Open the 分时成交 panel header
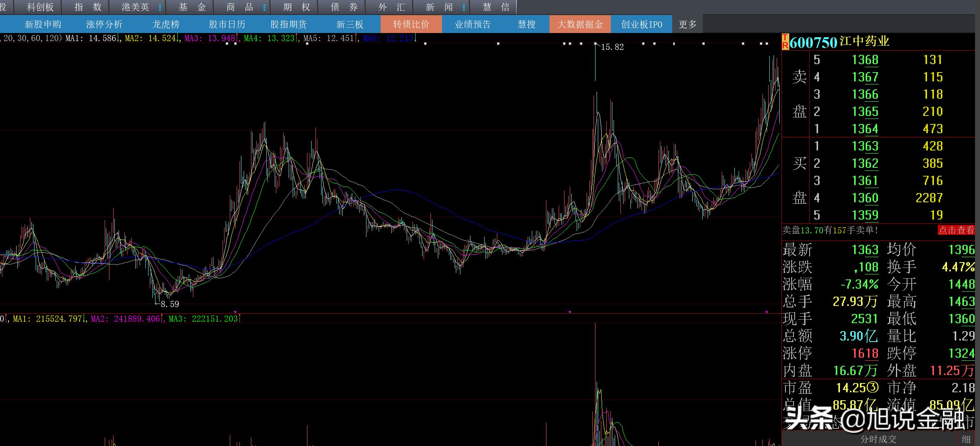 (878, 439)
